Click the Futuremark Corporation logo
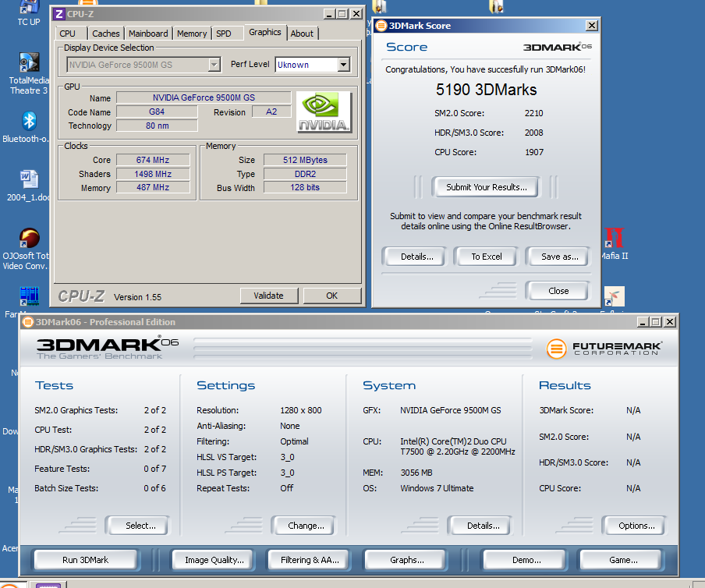705x588 pixels. pos(604,349)
